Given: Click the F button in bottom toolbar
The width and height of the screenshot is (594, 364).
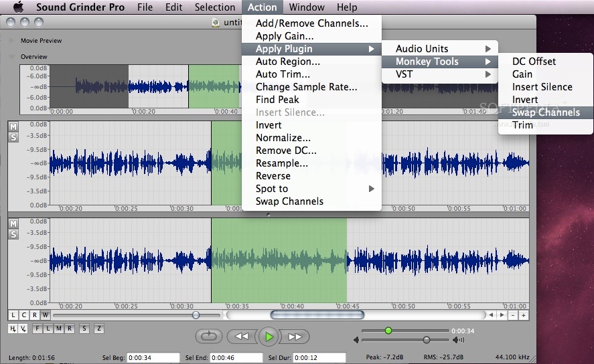Looking at the screenshot, I should click(x=37, y=329).
